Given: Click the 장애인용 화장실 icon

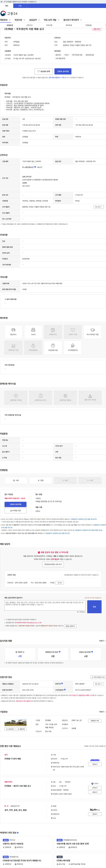Looking at the screenshot, I should pyautogui.click(x=65, y=398).
